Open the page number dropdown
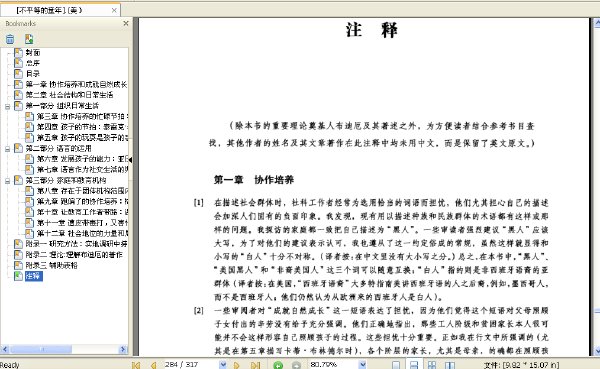The height and width of the screenshot is (369, 600). pos(223,365)
